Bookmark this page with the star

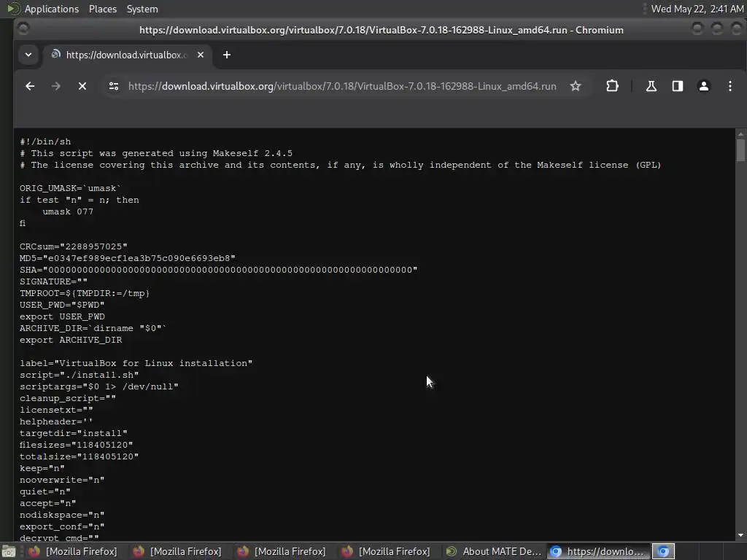tap(576, 86)
